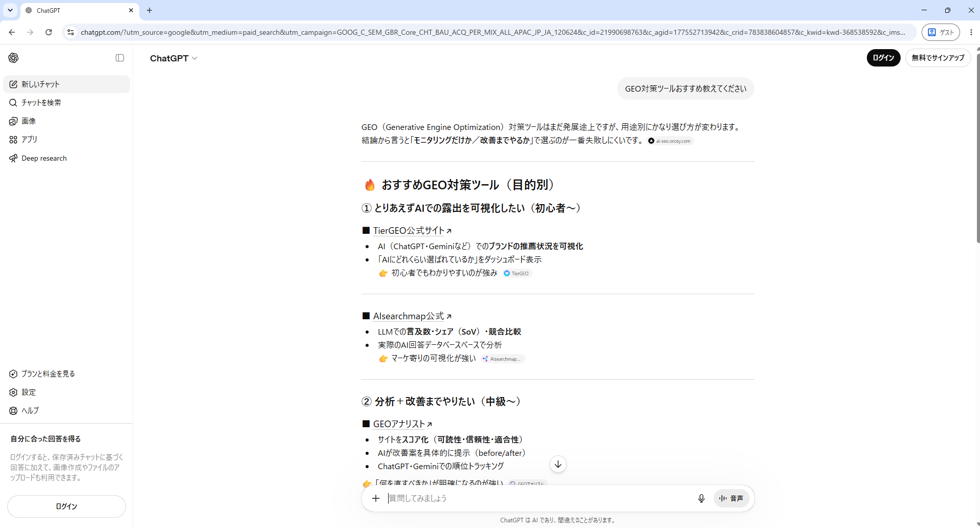
Task: Select the ChatGPT browser tab
Action: (79, 10)
